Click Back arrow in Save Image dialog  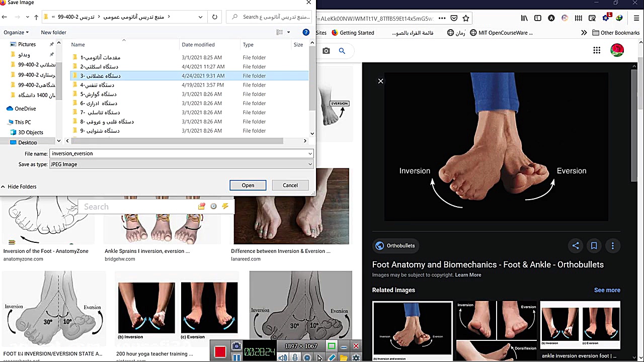pyautogui.click(x=5, y=17)
